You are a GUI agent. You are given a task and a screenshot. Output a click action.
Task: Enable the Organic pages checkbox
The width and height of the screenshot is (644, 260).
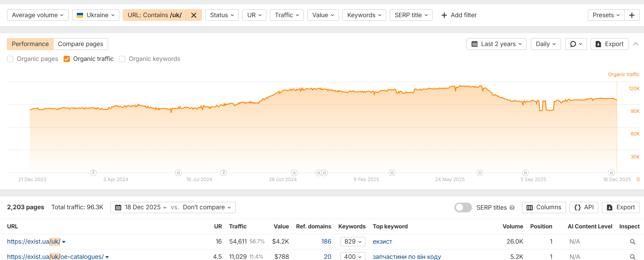(10, 59)
